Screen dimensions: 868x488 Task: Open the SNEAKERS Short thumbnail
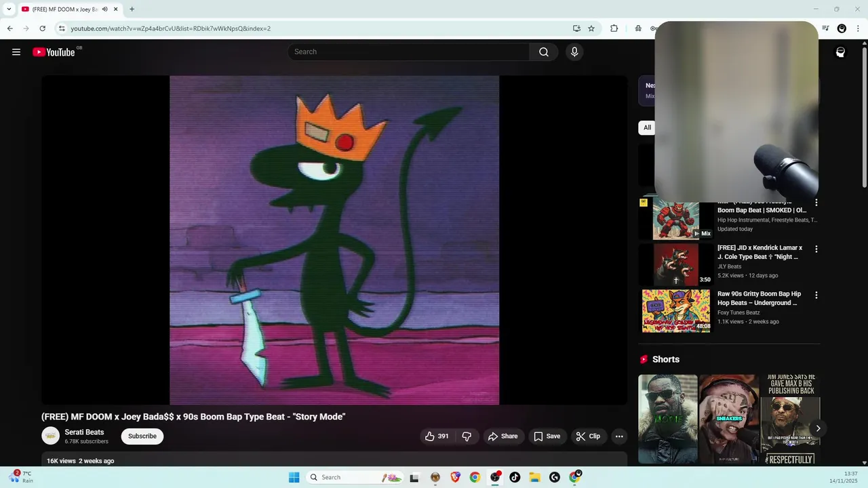(728, 419)
